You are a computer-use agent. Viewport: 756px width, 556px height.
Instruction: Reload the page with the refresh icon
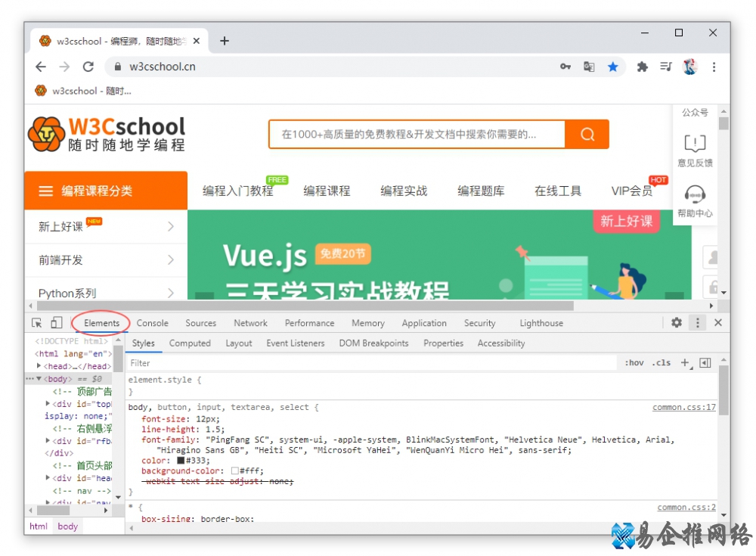pyautogui.click(x=87, y=67)
